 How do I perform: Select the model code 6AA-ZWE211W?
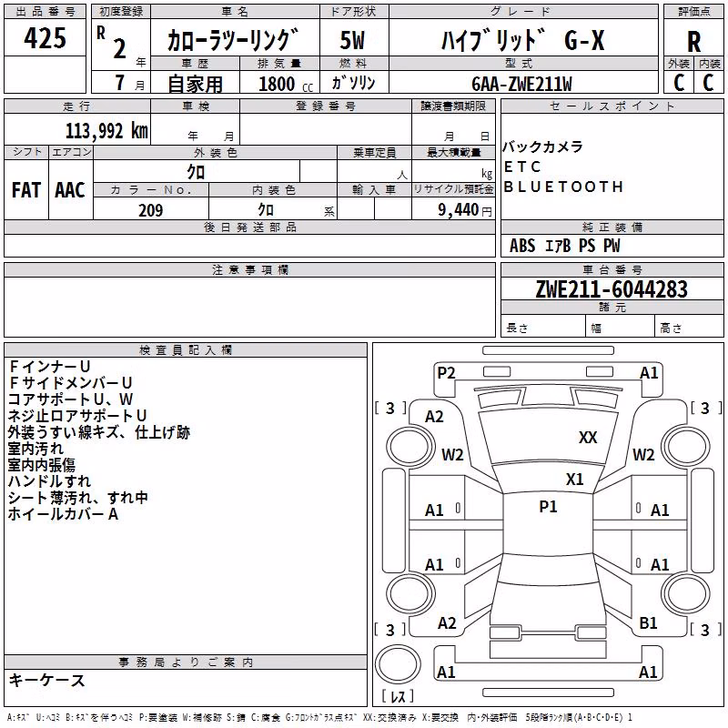click(x=521, y=84)
